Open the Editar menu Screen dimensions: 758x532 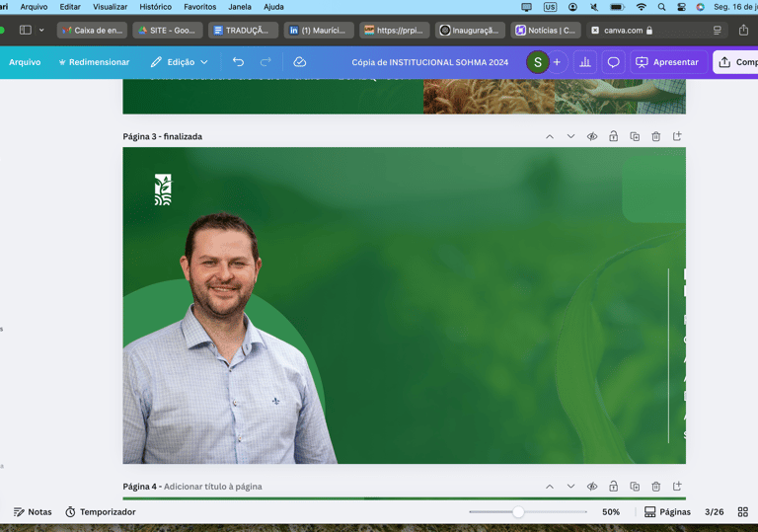70,7
